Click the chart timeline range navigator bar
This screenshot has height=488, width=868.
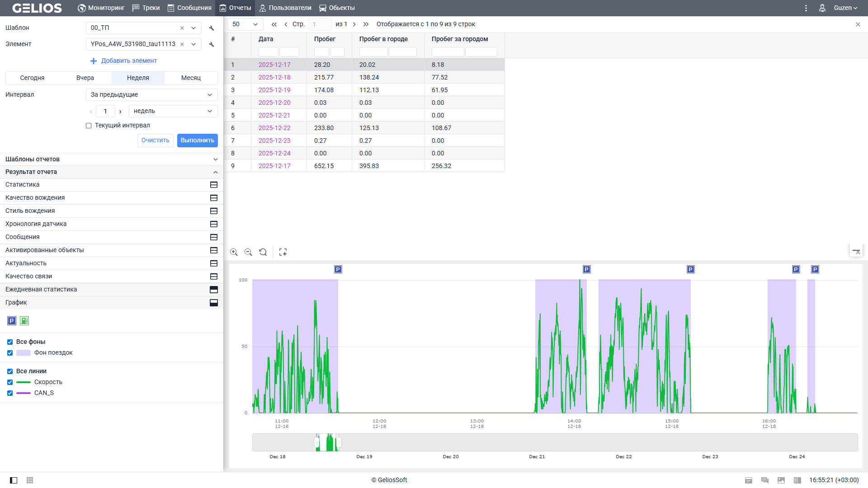click(555, 442)
